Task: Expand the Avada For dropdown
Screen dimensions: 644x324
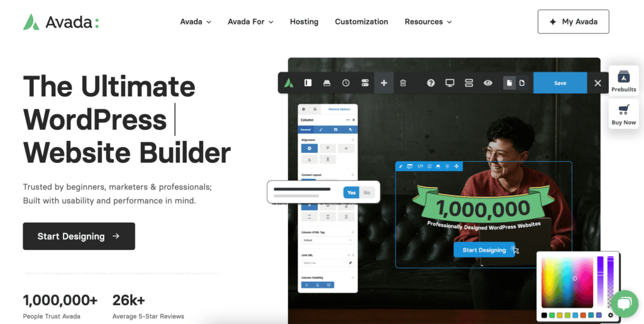Action: (250, 22)
